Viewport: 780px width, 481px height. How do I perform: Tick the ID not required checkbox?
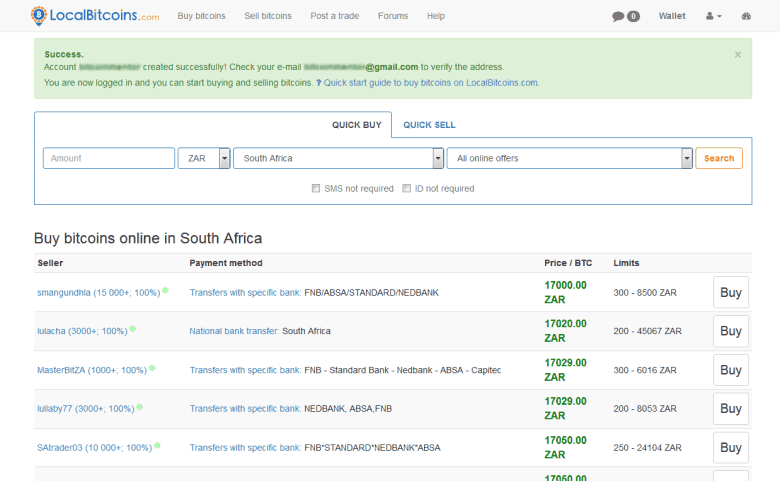[406, 188]
